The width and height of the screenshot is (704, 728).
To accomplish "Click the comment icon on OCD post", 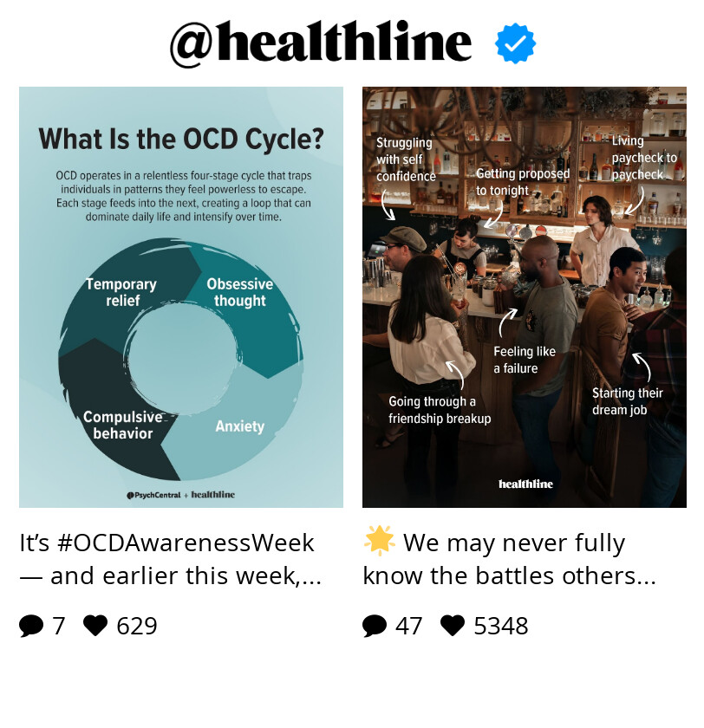I will coord(31,626).
